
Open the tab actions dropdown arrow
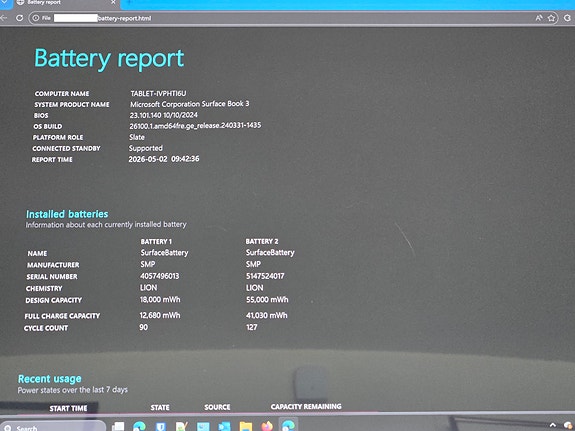(x=5, y=3)
